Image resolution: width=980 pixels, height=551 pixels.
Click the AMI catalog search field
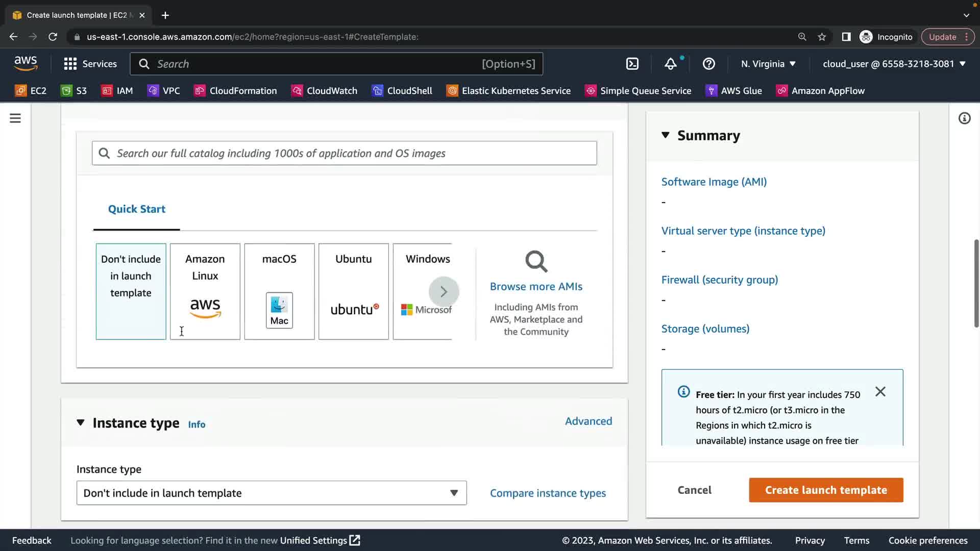coord(344,153)
